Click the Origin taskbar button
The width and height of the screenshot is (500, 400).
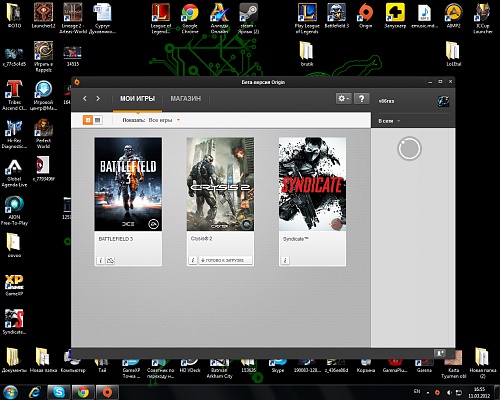click(107, 392)
